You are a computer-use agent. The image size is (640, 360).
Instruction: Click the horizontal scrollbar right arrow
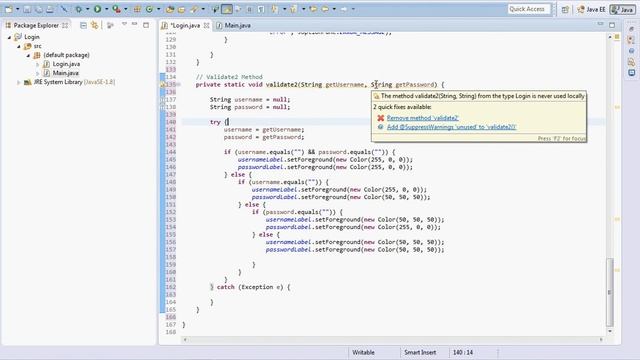(x=601, y=339)
